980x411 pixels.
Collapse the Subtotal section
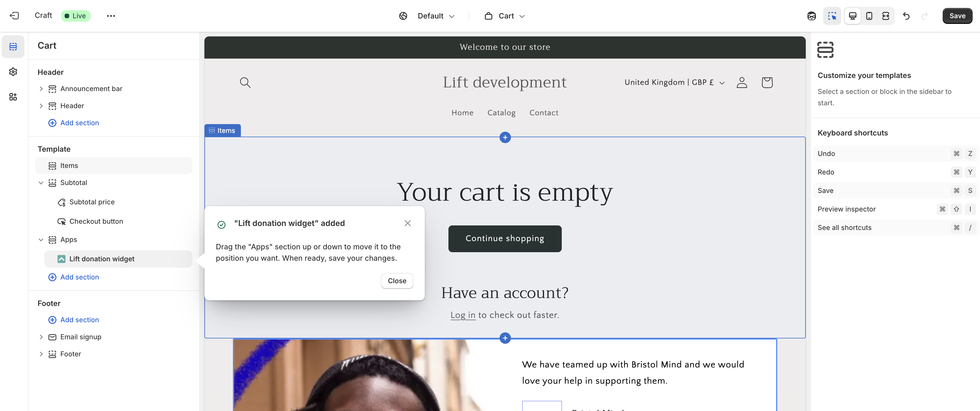(x=41, y=182)
